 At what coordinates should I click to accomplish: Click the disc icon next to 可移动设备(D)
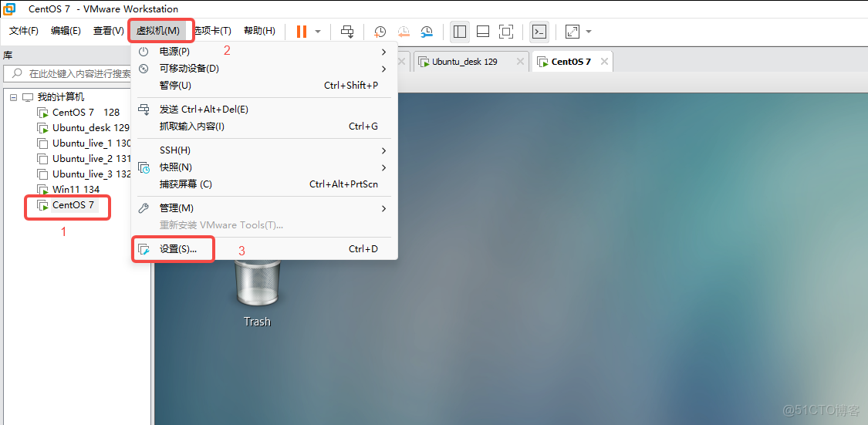144,69
